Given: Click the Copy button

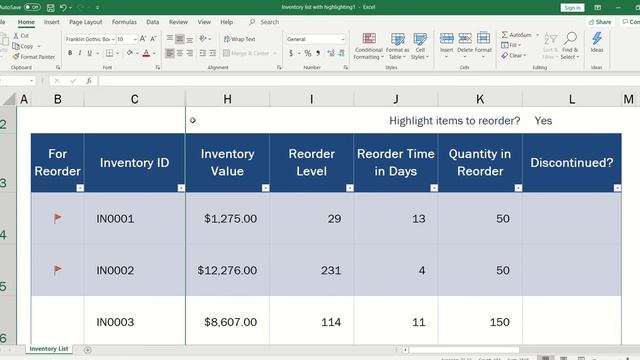Looking at the screenshot, I should tap(23, 46).
